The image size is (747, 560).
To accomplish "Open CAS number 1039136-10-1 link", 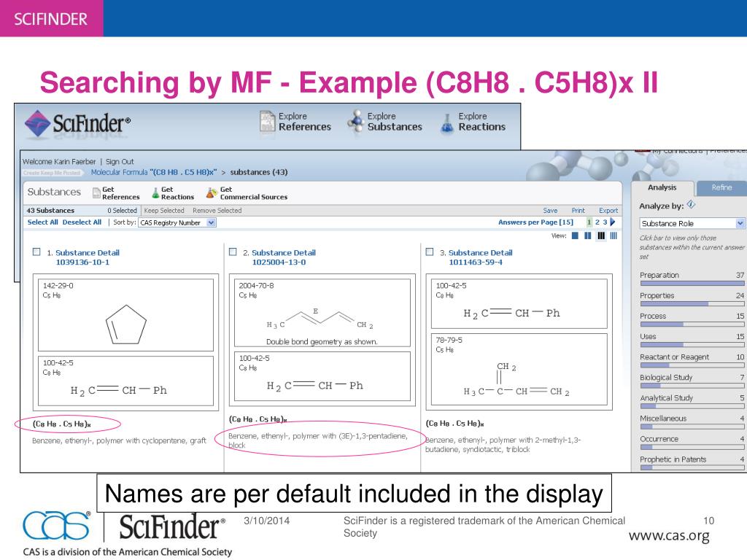I will tap(82, 262).
